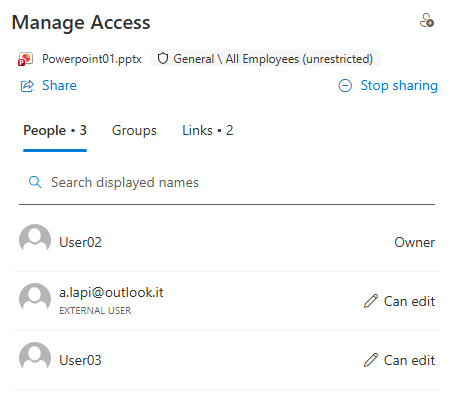
Task: Click the PowerPoint file icon
Action: coord(25,59)
